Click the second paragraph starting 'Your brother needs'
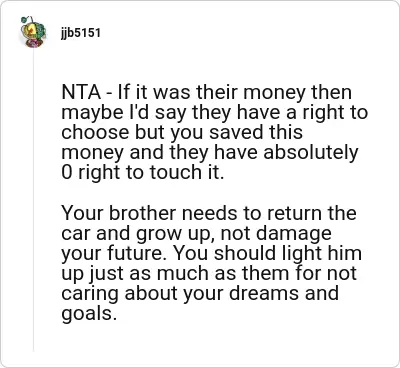Screen dimensions: 400x368 click(x=211, y=263)
